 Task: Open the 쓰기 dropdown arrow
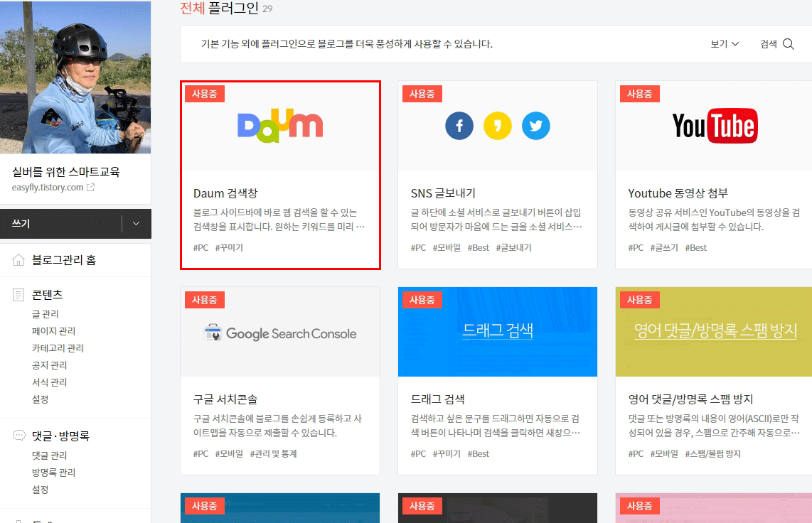click(x=137, y=223)
